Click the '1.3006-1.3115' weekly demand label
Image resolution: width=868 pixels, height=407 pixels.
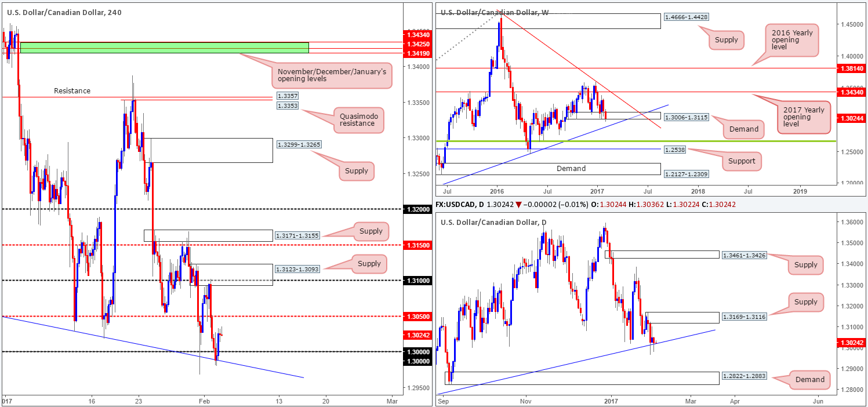(x=686, y=117)
